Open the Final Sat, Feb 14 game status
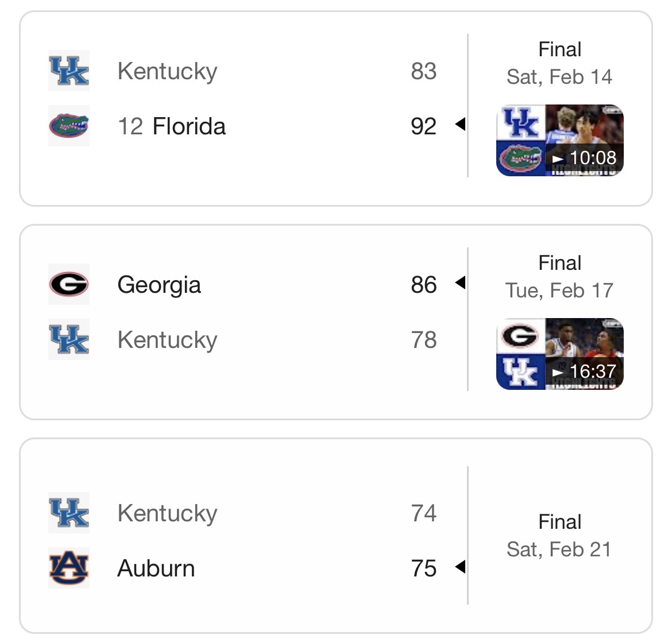672x635 pixels. (559, 63)
